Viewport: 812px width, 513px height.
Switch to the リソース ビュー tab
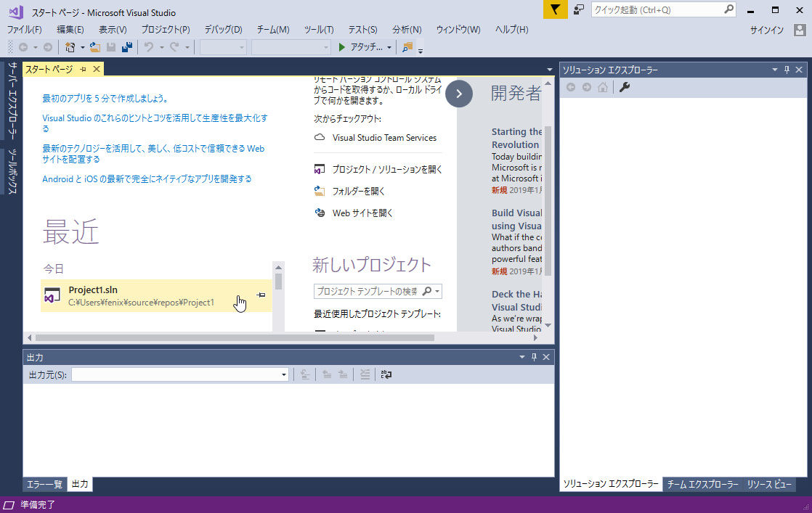pos(769,485)
